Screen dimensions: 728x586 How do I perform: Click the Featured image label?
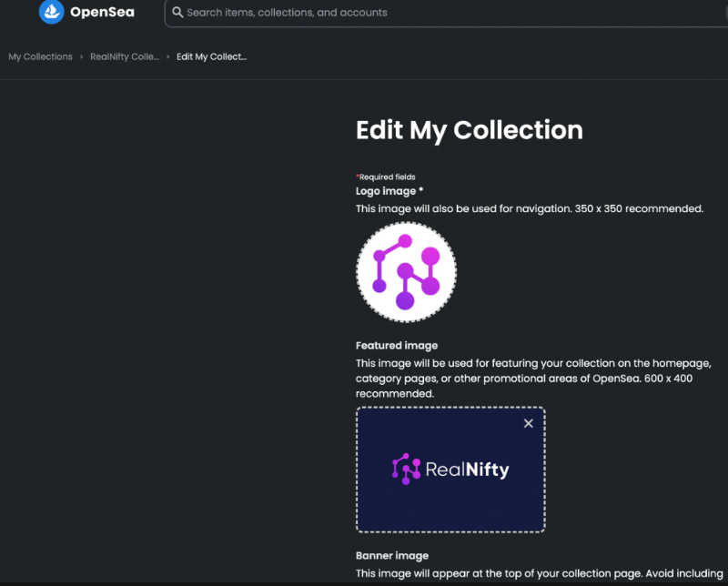397,346
